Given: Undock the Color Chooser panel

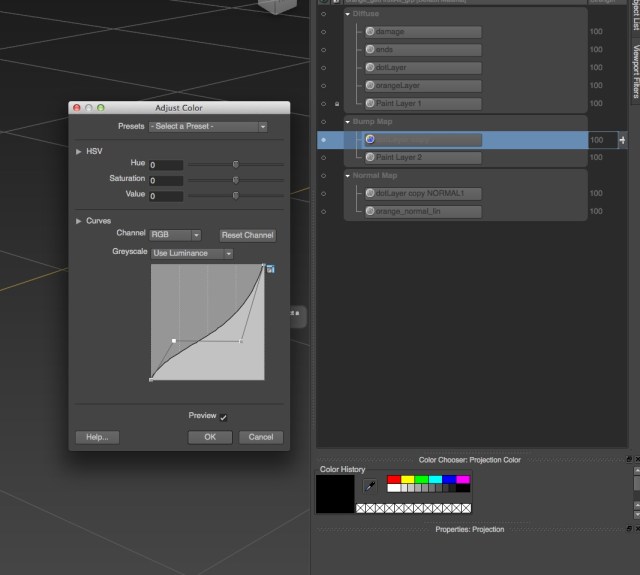Looking at the screenshot, I should click(x=628, y=460).
